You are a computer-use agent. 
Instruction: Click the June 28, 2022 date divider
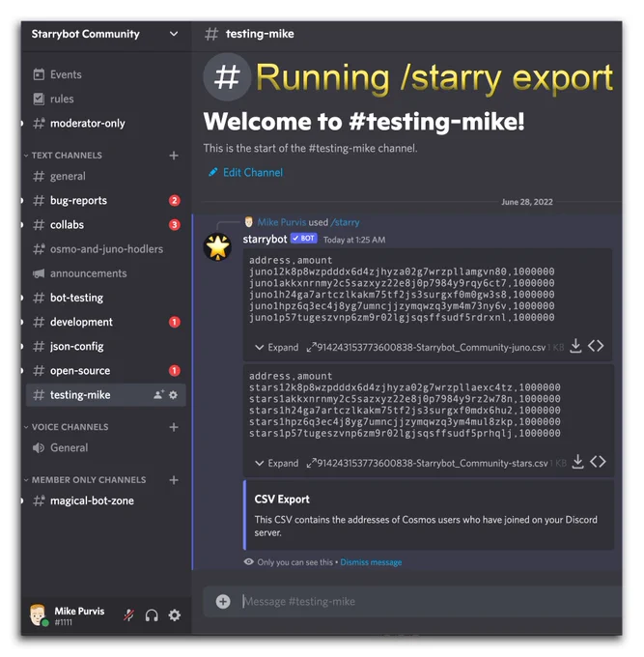527,202
